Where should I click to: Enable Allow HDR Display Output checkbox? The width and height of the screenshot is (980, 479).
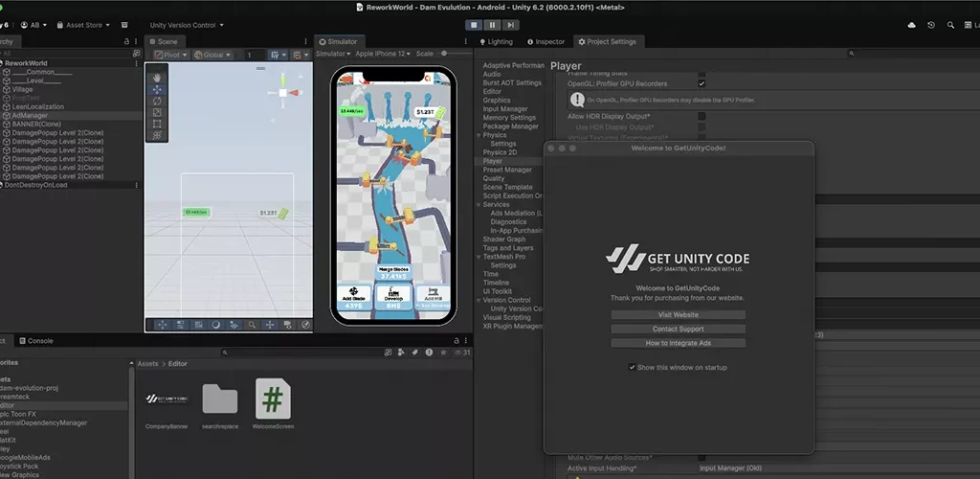tap(702, 116)
